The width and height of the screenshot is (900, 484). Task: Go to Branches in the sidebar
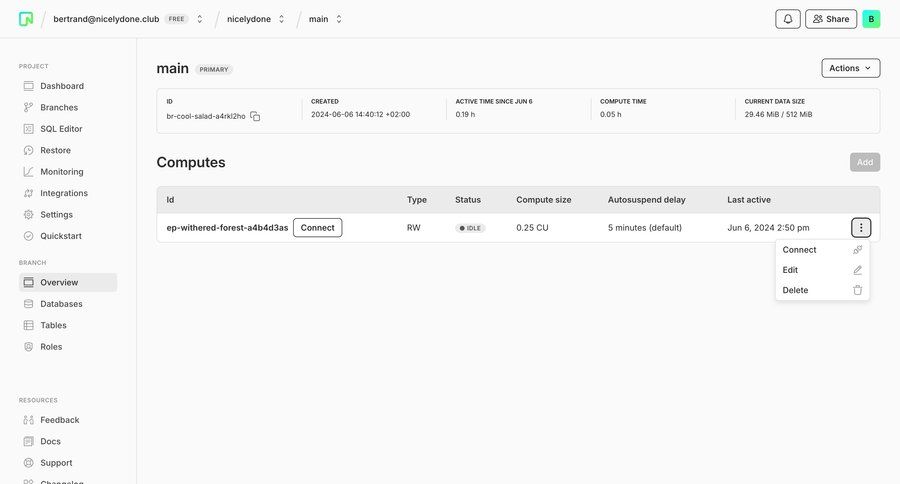point(58,107)
